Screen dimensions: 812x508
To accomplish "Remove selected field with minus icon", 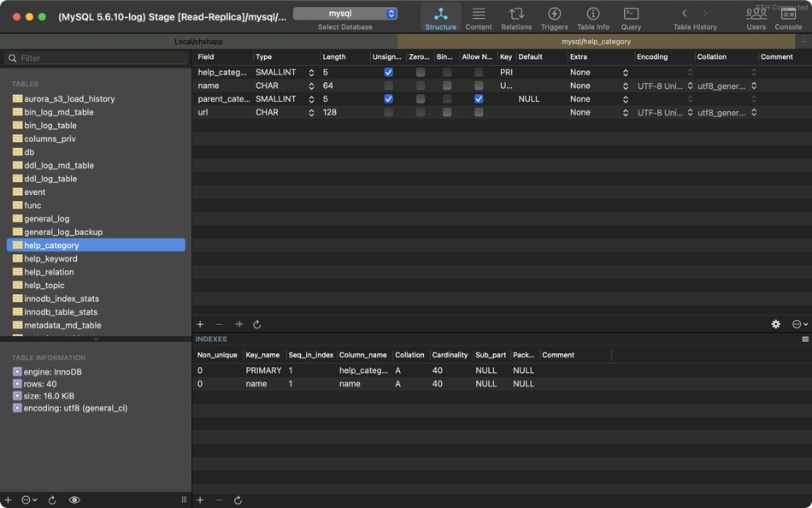I will tap(219, 324).
